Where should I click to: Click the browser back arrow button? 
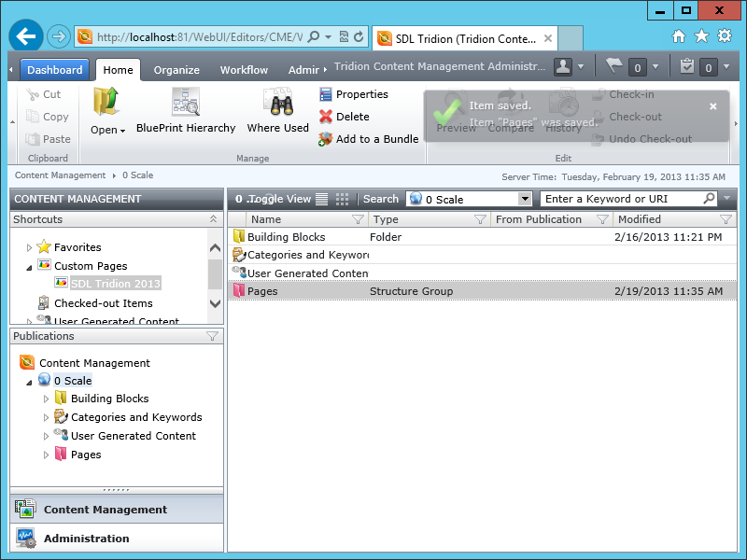tap(26, 36)
